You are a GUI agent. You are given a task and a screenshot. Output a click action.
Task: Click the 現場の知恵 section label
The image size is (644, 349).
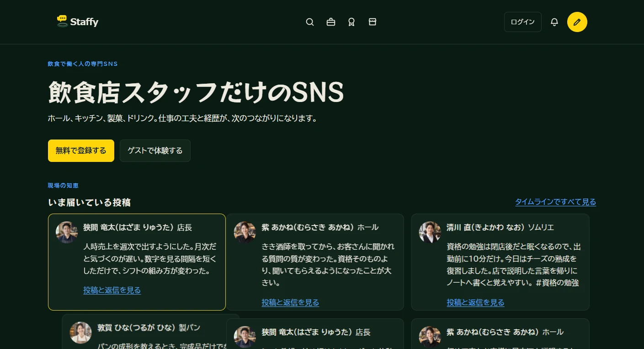click(x=63, y=185)
